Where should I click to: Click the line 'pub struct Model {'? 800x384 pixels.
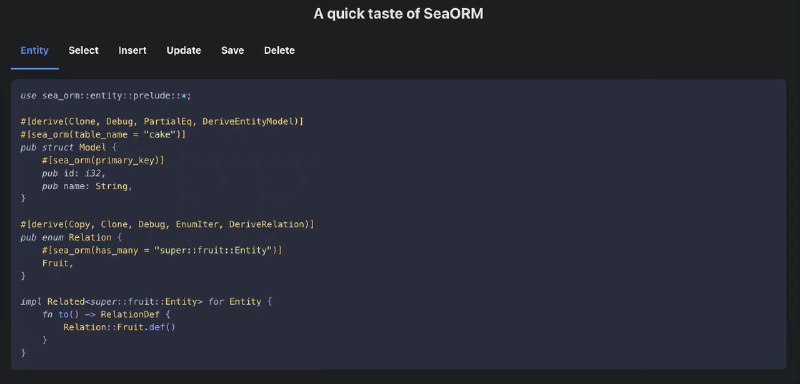coord(68,147)
